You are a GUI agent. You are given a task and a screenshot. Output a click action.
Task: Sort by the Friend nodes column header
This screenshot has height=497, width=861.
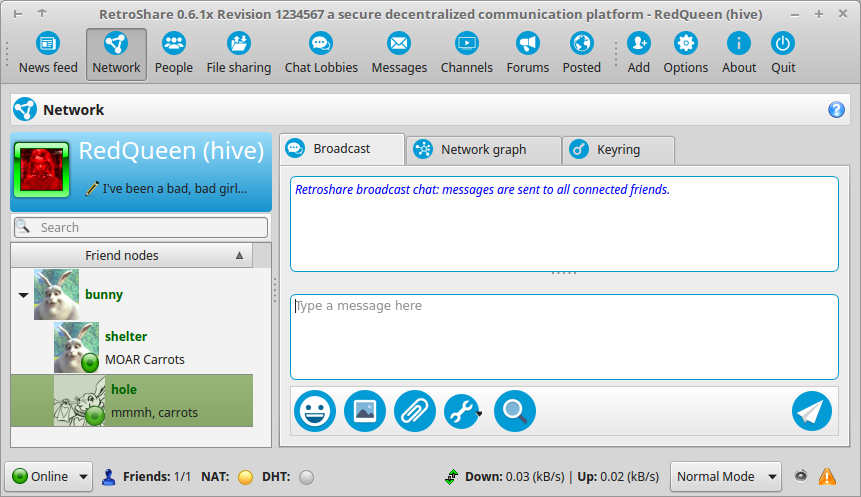click(x=132, y=255)
